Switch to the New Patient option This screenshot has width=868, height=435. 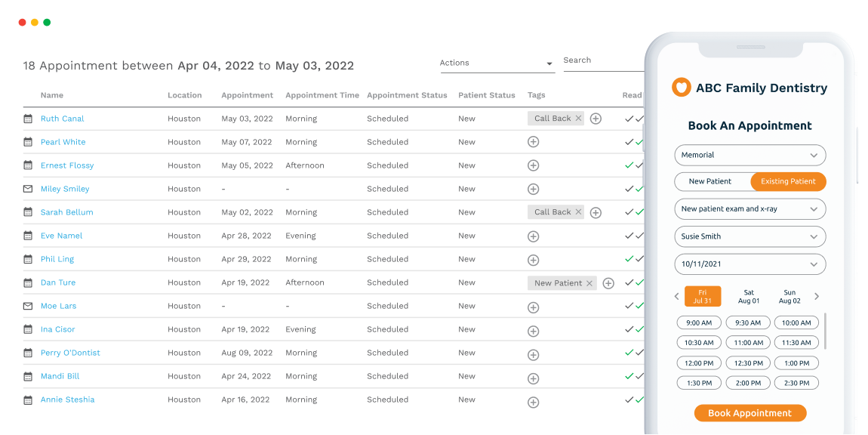(709, 181)
